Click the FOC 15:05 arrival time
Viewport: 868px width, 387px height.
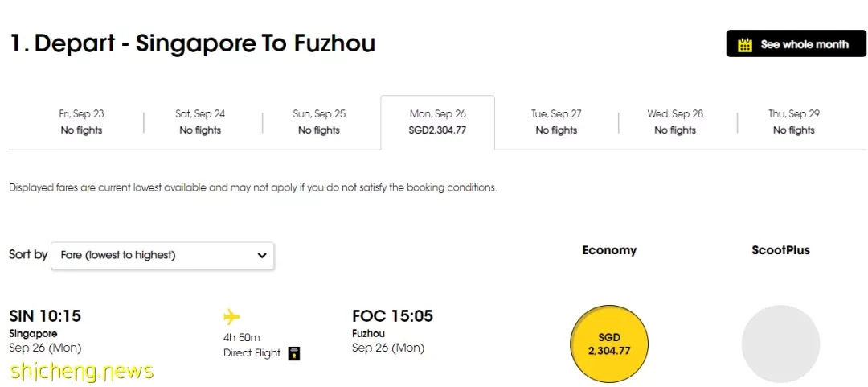coord(392,316)
